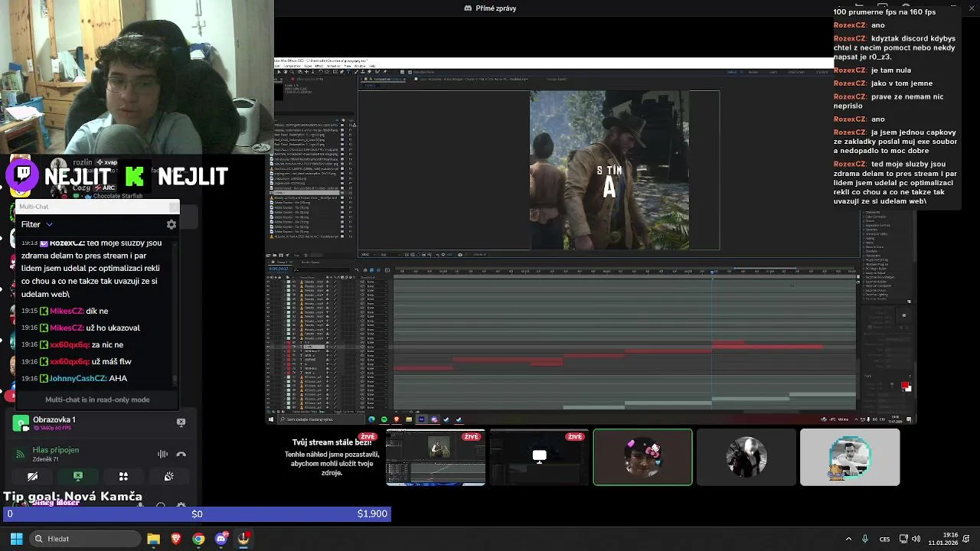The image size is (980, 551).
Task: Select the light-background avatar participant tile
Action: coord(850,457)
